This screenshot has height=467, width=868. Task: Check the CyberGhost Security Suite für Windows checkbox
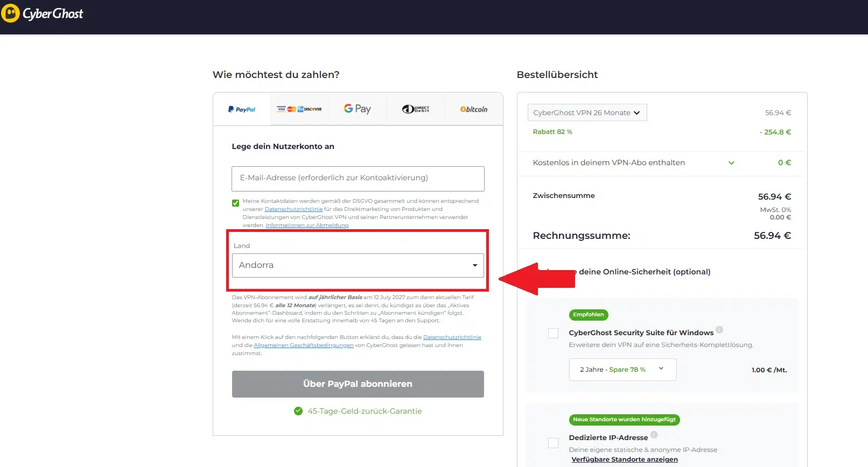pos(553,333)
